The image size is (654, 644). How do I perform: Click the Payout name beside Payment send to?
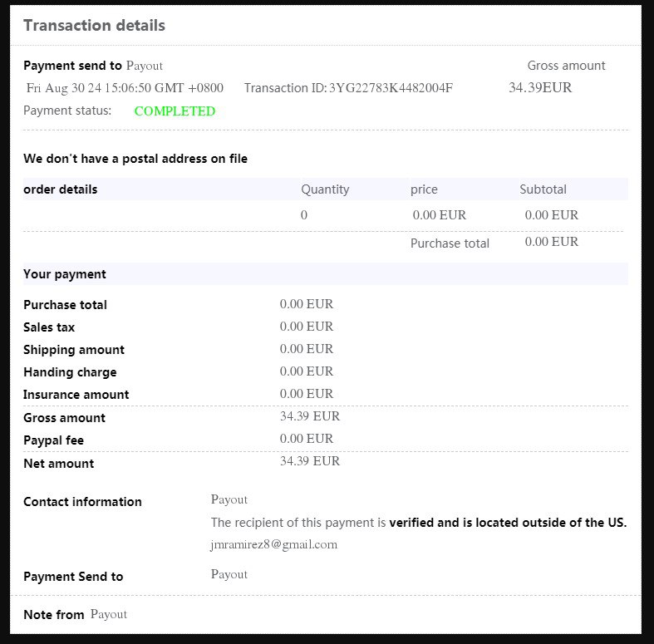coord(145,66)
